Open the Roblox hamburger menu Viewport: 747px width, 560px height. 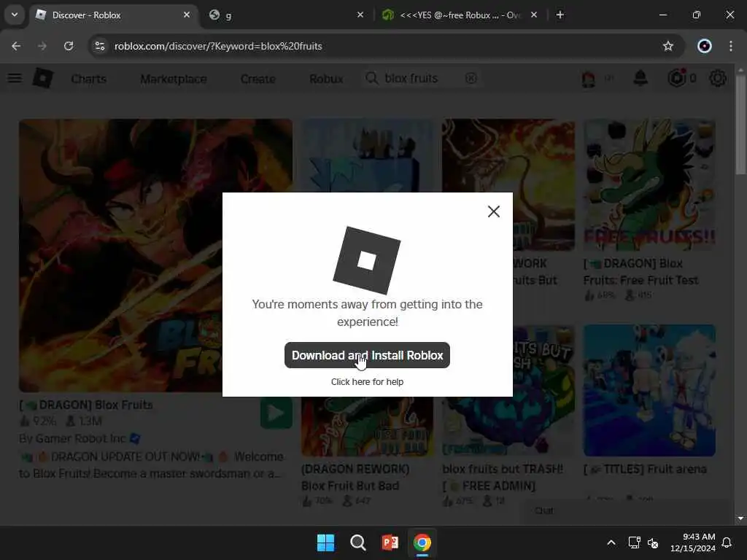[x=15, y=78]
